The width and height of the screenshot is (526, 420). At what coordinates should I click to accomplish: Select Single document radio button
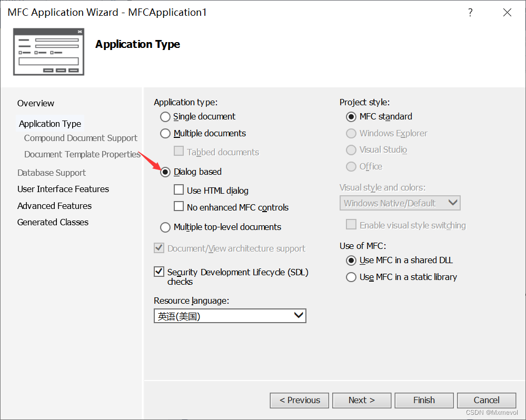(165, 117)
